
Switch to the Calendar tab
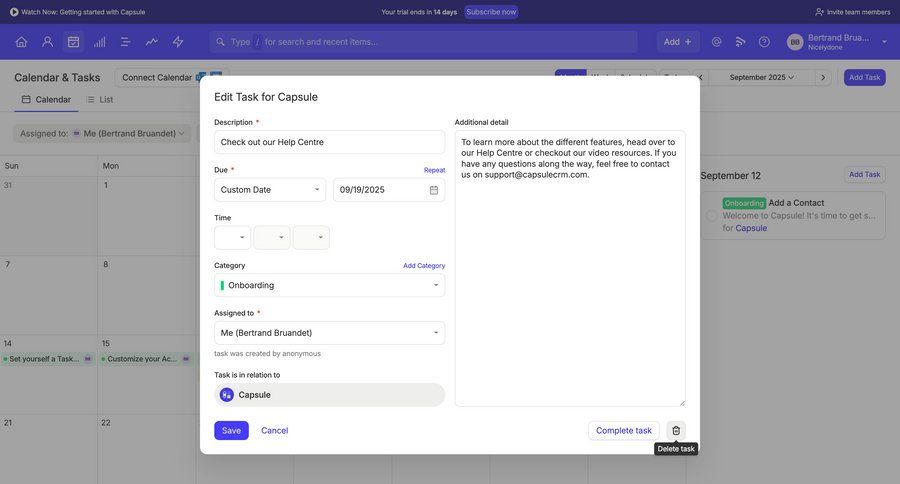[x=46, y=100]
